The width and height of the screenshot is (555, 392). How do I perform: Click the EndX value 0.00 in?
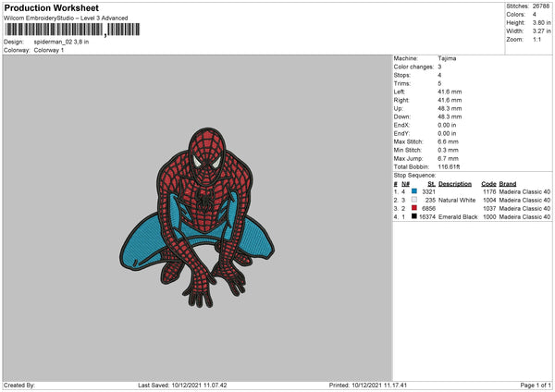click(447, 125)
